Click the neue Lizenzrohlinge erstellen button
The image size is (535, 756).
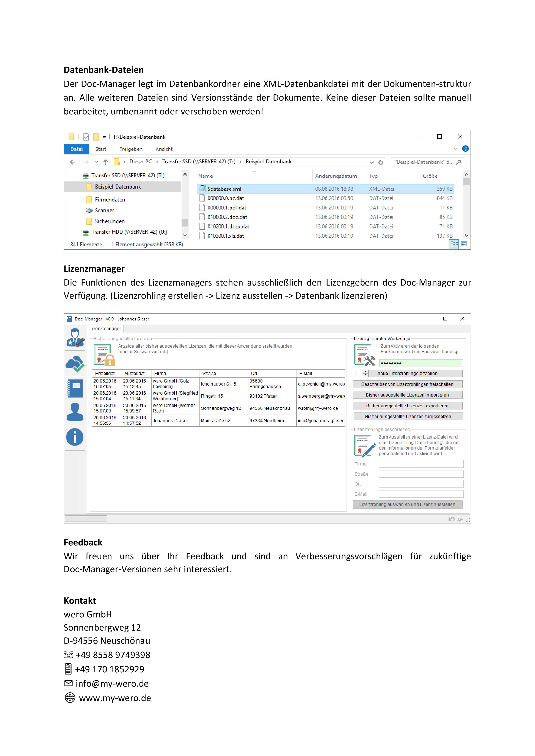408,373
